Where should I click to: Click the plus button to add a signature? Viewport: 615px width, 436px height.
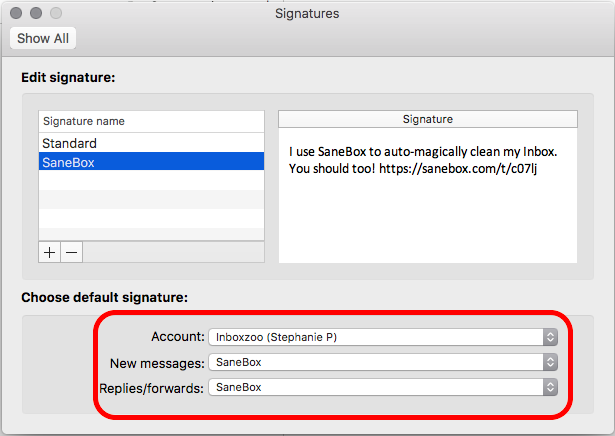pos(49,253)
